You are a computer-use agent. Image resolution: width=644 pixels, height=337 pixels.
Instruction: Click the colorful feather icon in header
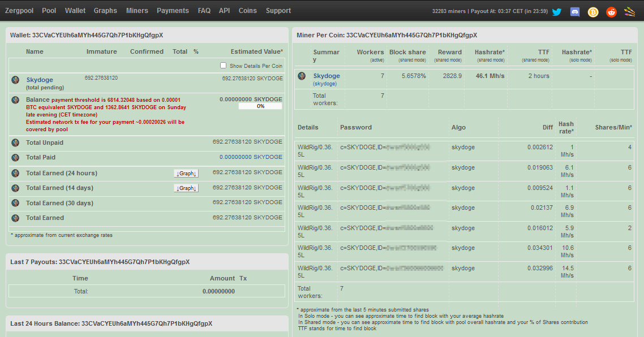[630, 11]
